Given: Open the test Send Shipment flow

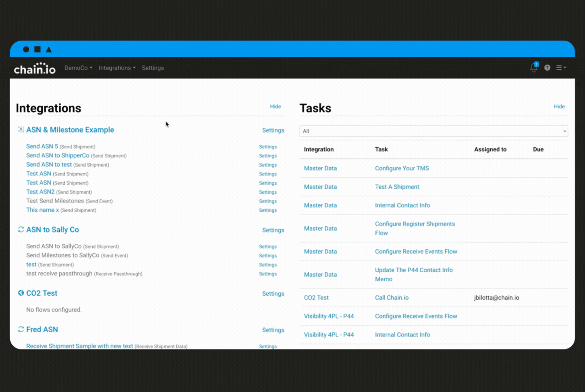Looking at the screenshot, I should [x=31, y=265].
